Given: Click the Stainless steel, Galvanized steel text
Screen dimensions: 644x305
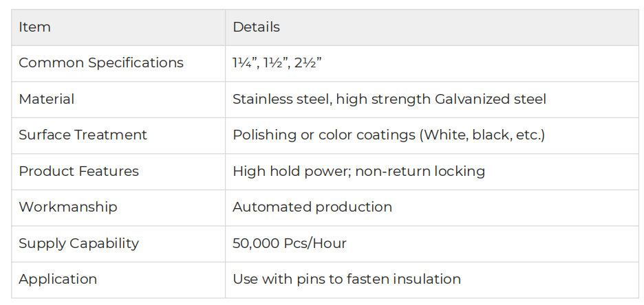Looking at the screenshot, I should coord(389,99).
